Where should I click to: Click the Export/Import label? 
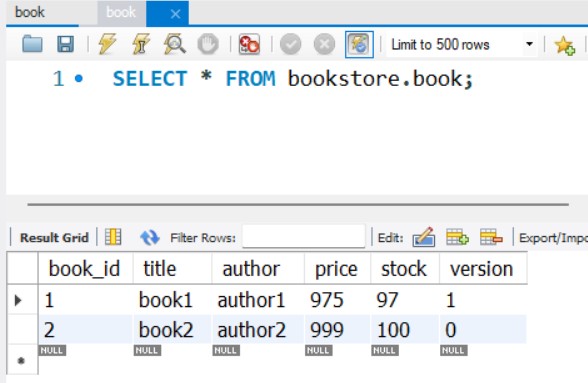point(553,238)
